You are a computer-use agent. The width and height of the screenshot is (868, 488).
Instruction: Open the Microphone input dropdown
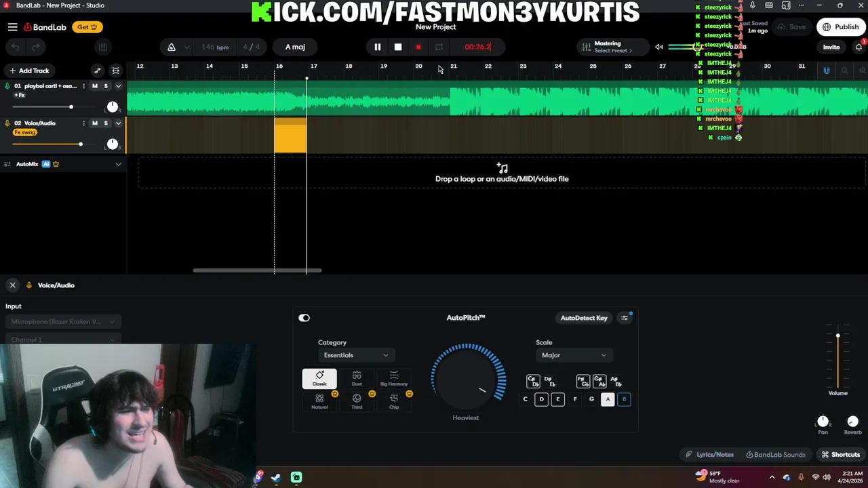coord(63,322)
